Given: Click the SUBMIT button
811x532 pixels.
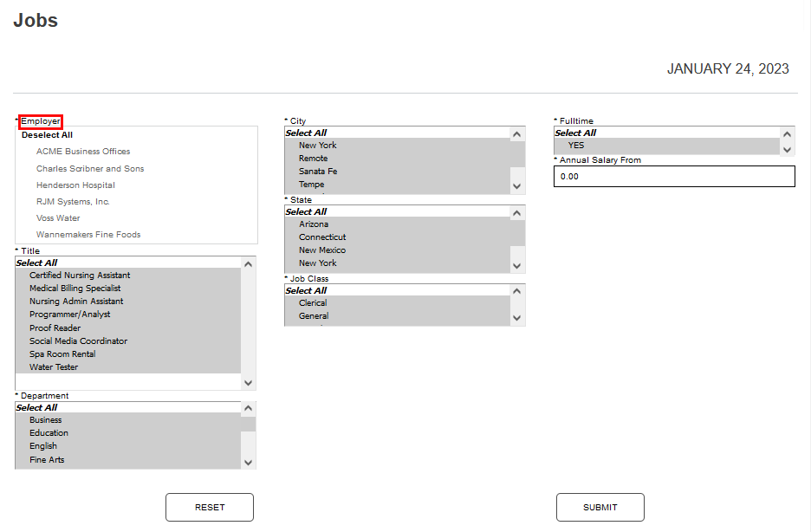Looking at the screenshot, I should click(600, 507).
